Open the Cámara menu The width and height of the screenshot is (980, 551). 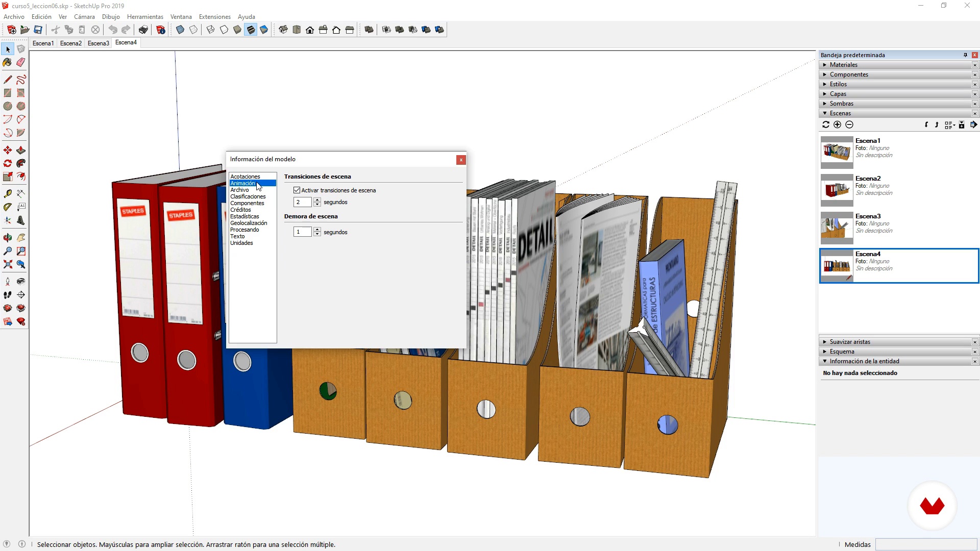(84, 17)
